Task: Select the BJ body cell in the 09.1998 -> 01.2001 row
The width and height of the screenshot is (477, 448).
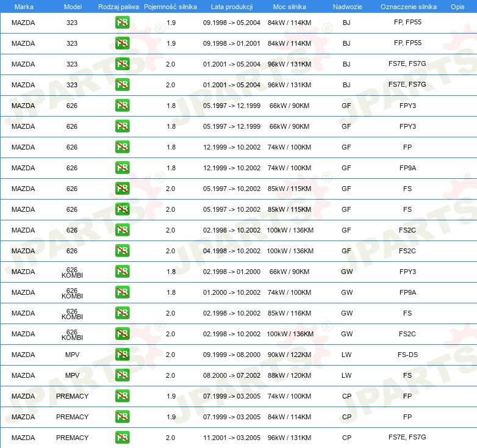Action: [346, 43]
